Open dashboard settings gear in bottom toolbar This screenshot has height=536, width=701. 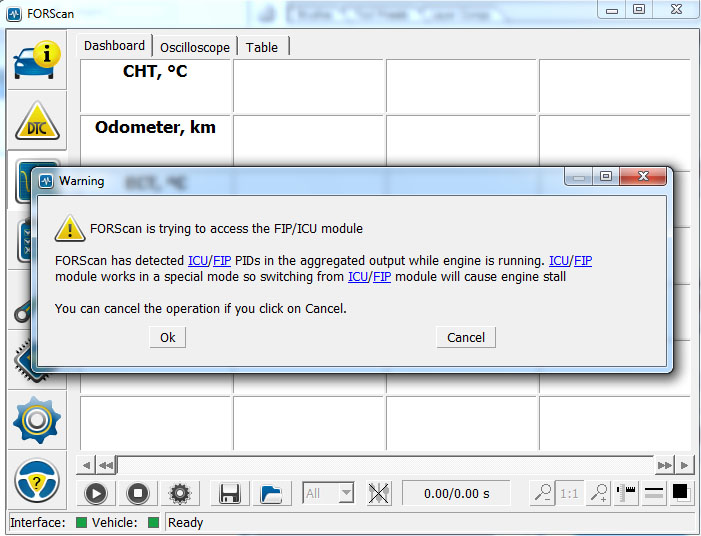(180, 493)
